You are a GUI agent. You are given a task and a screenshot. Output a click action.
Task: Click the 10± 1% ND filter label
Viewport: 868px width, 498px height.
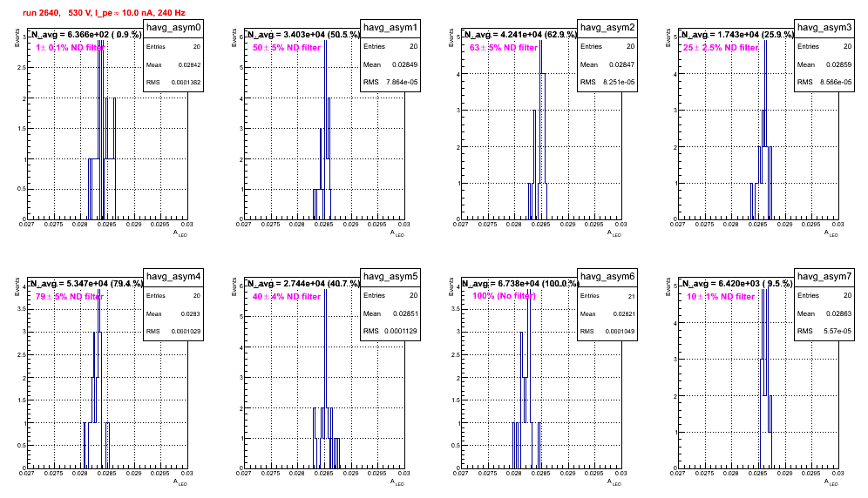[721, 297]
